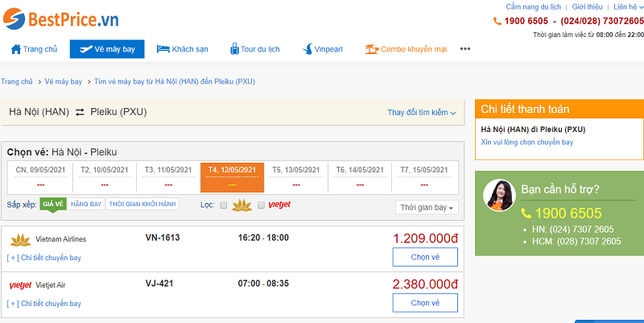The image size is (644, 323).
Task: Open Giới thiệu link in header
Action: (x=588, y=7)
